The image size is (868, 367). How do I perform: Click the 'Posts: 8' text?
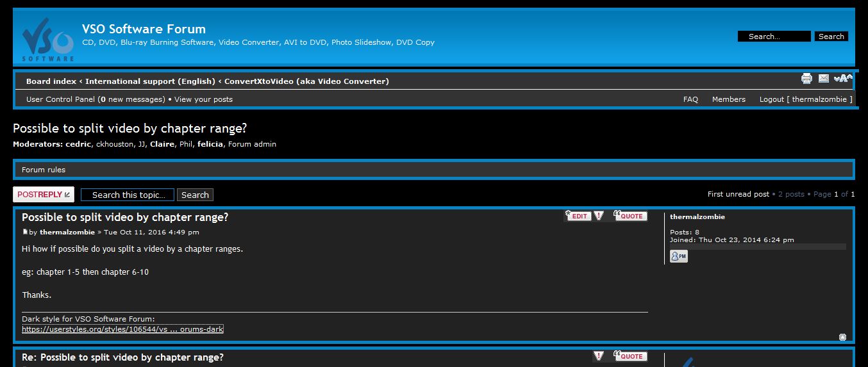click(685, 232)
